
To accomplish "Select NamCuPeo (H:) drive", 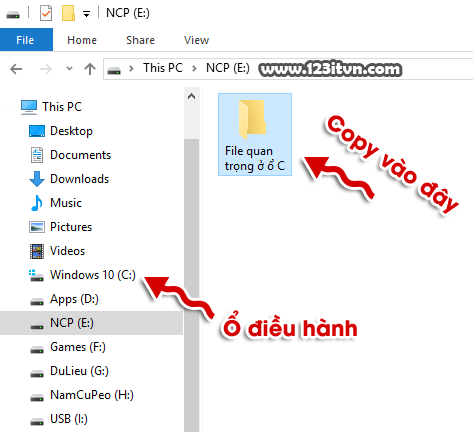I will (x=92, y=395).
